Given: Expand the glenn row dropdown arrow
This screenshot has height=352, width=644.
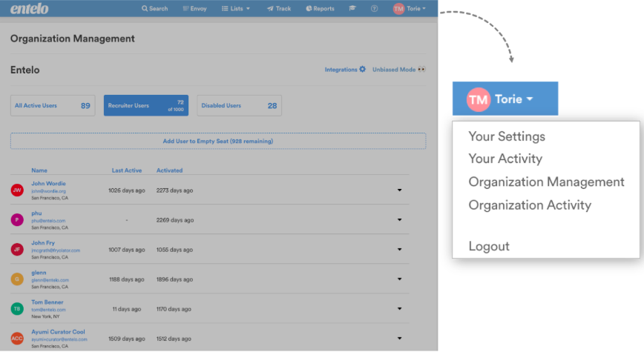Looking at the screenshot, I should (x=399, y=279).
